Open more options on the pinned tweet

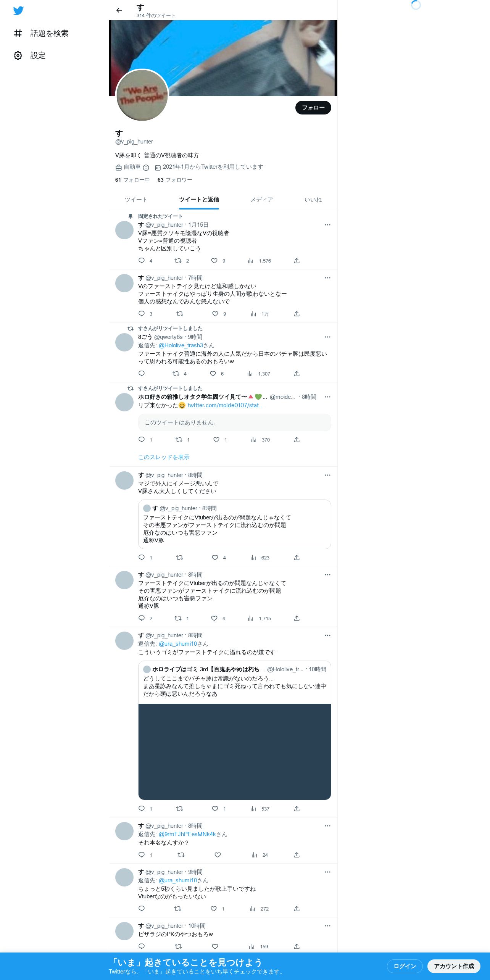click(327, 225)
